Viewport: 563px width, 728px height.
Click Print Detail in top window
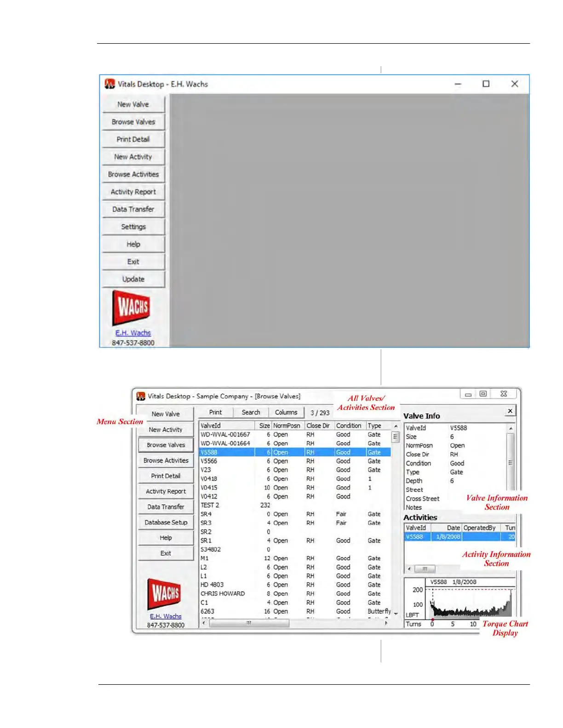(x=133, y=139)
